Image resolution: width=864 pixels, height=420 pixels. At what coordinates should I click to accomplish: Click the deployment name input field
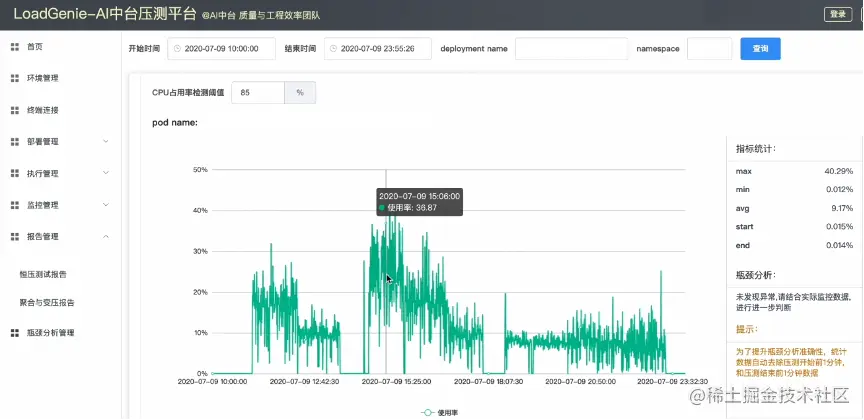[x=571, y=49]
